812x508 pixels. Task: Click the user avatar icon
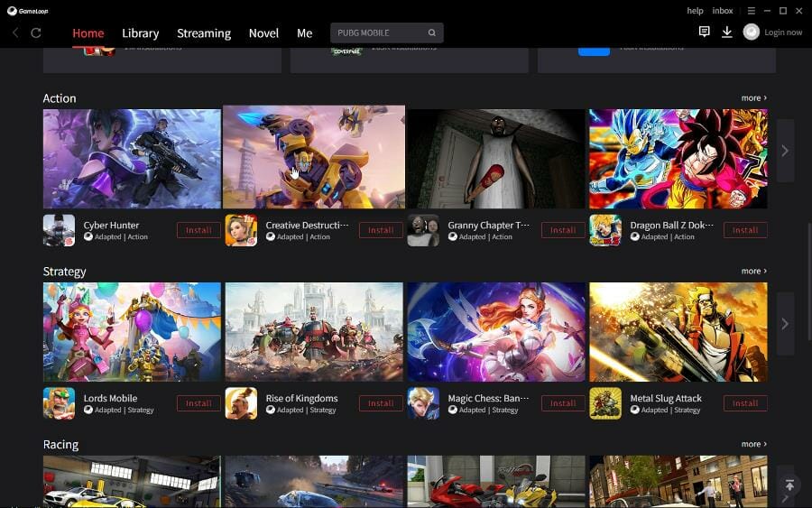click(x=752, y=32)
